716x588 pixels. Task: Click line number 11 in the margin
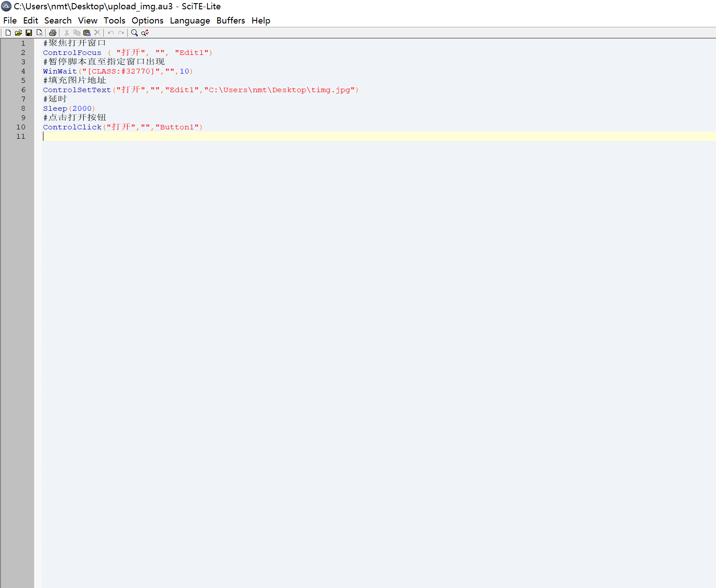click(x=21, y=136)
